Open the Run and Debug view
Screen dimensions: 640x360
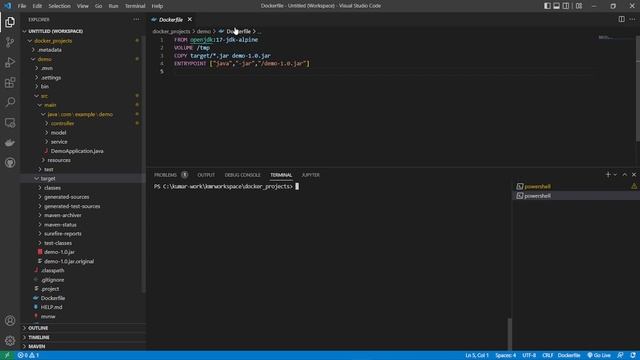tap(10, 62)
